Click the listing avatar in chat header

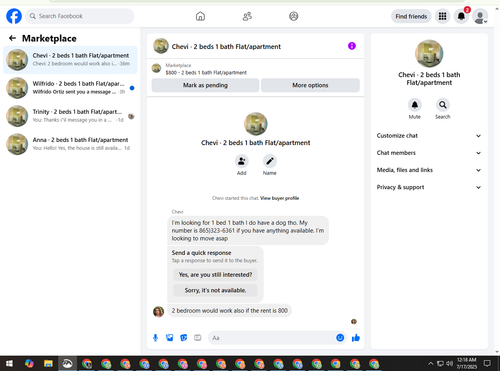coord(161,46)
